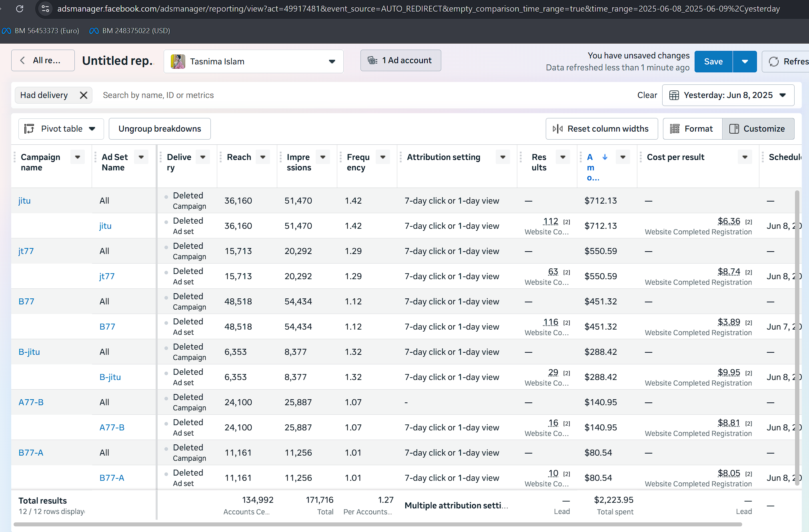Remove the Had delivery filter
This screenshot has width=809, height=532.
[x=84, y=95]
